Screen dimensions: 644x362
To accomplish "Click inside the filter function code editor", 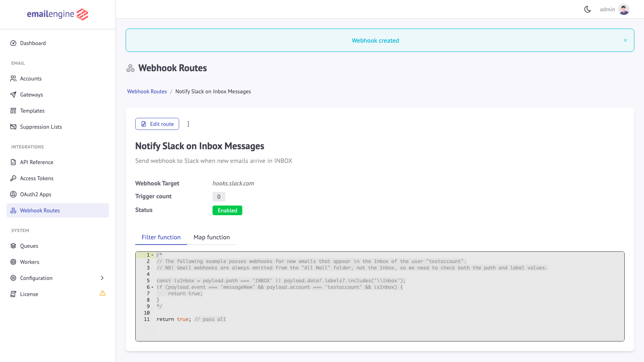I will coord(380,296).
